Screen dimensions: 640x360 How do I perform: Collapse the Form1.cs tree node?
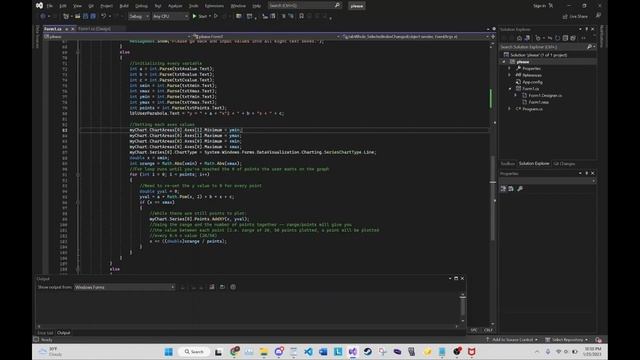(x=509, y=89)
